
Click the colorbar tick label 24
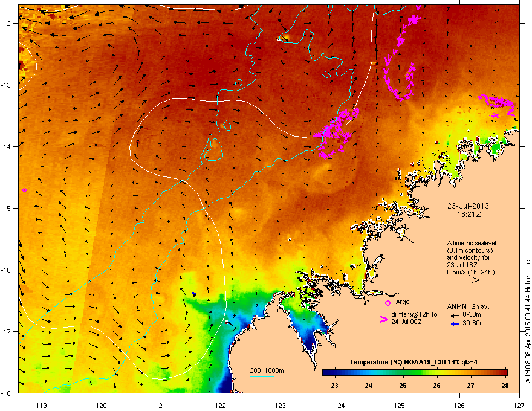point(368,386)
